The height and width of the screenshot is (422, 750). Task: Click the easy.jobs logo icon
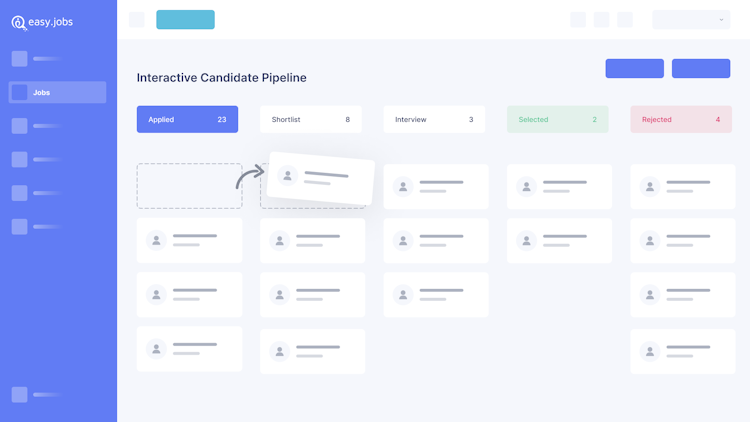coord(19,22)
